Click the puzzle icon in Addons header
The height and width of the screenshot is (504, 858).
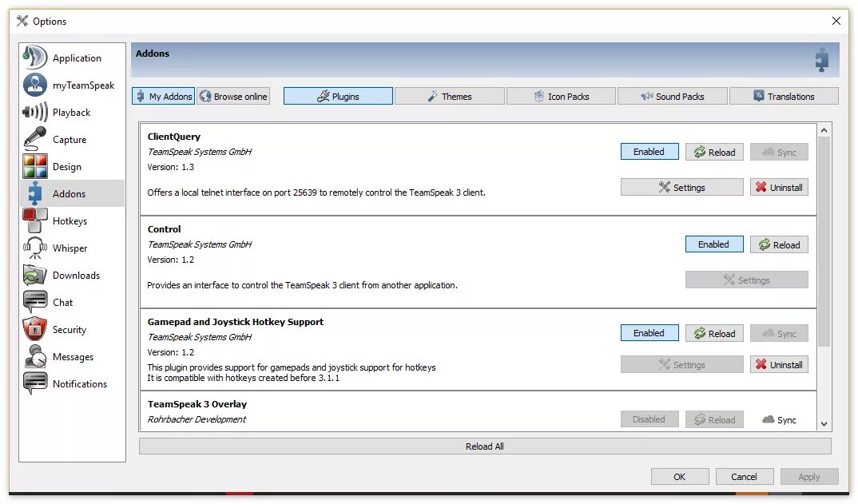click(821, 60)
